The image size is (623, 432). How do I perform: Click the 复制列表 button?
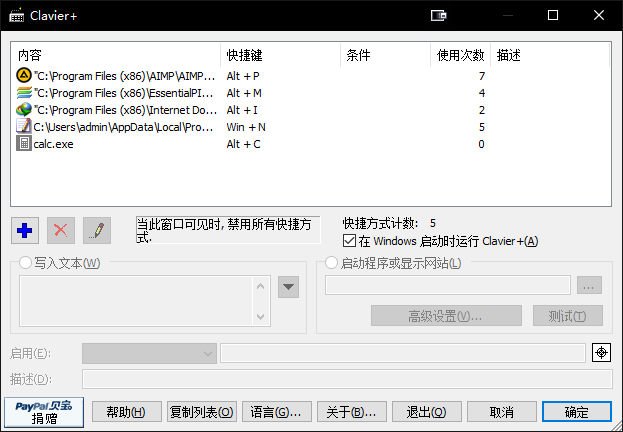(202, 412)
